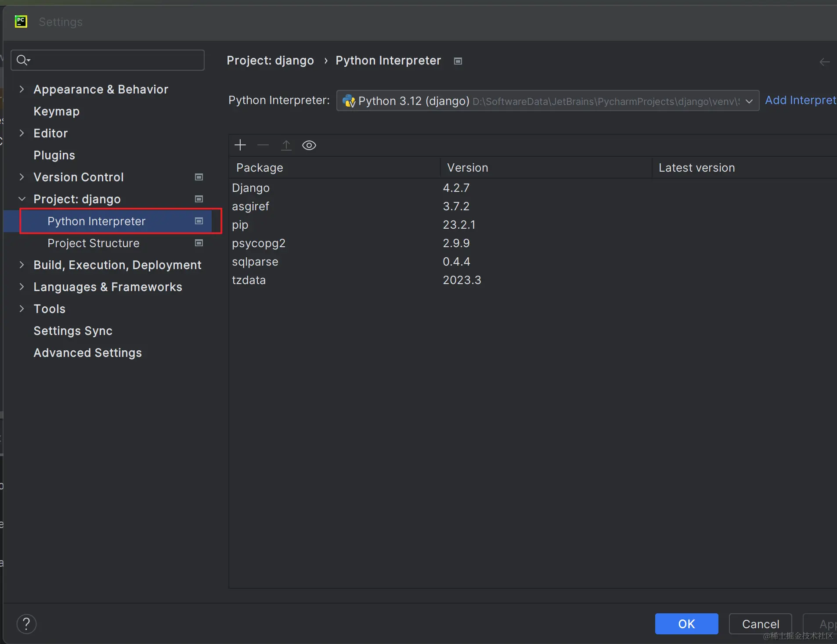Click tzdata version 2023.3 cell

[462, 280]
